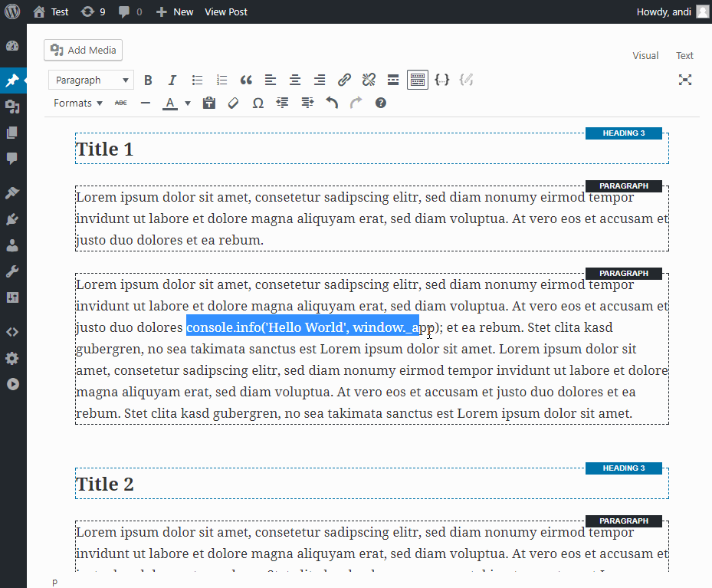The width and height of the screenshot is (712, 588).
Task: Click the user avatar in admin bar
Action: [702, 11]
